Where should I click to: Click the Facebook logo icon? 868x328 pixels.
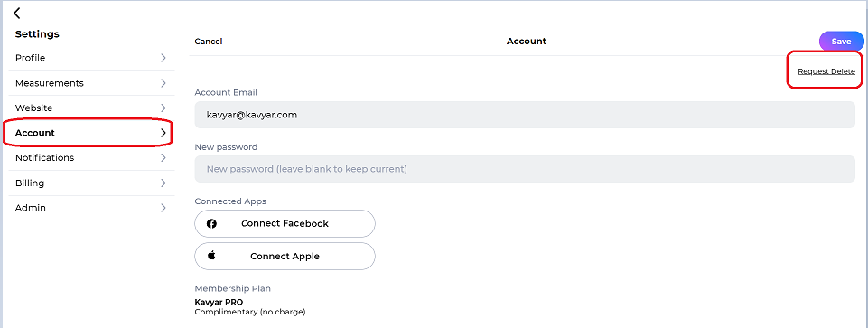(x=211, y=224)
